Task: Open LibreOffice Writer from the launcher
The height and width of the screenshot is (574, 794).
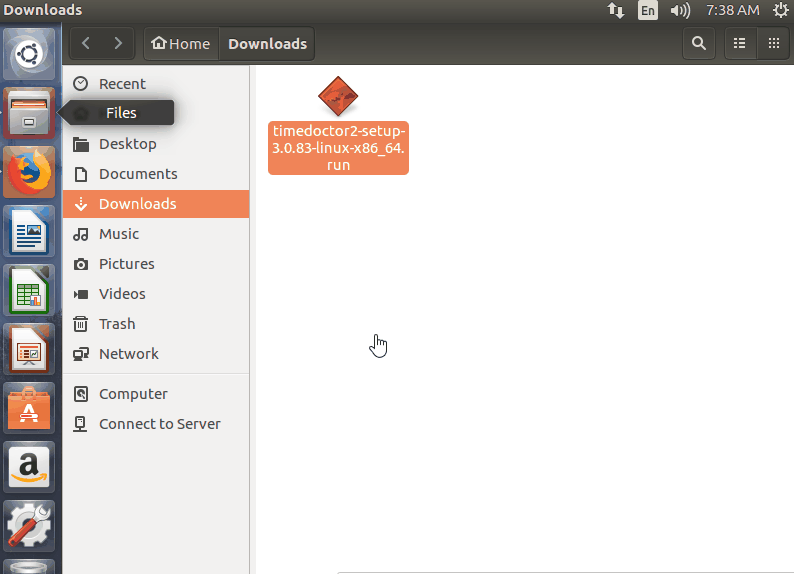Action: 29,231
